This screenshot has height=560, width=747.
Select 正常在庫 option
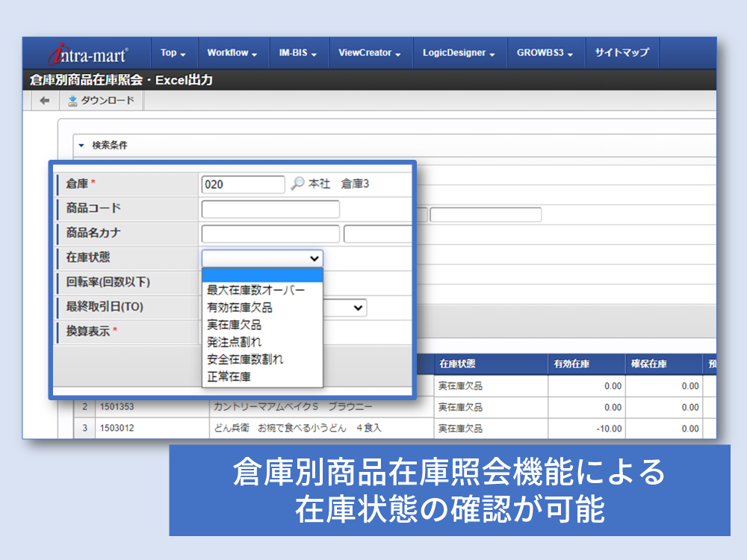click(x=229, y=376)
